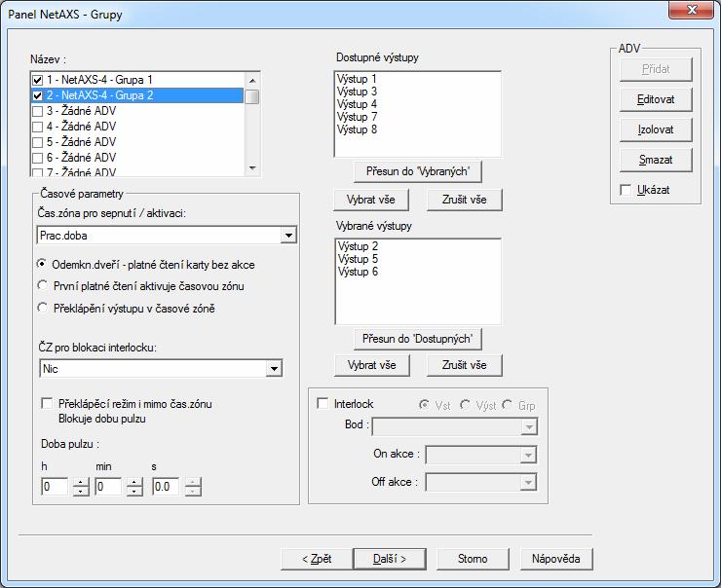The width and height of the screenshot is (721, 588).
Task: Increase the hours pulse value with up arrow
Action: tap(81, 482)
